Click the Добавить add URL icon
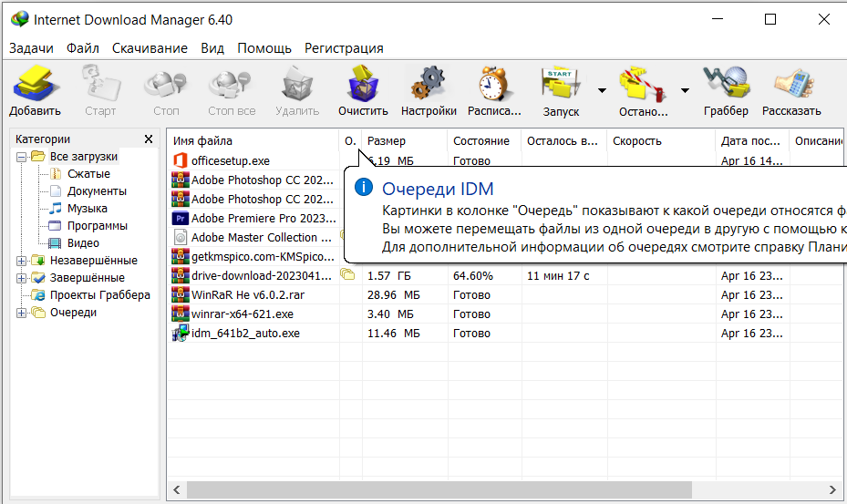The height and width of the screenshot is (504, 847). click(x=35, y=84)
